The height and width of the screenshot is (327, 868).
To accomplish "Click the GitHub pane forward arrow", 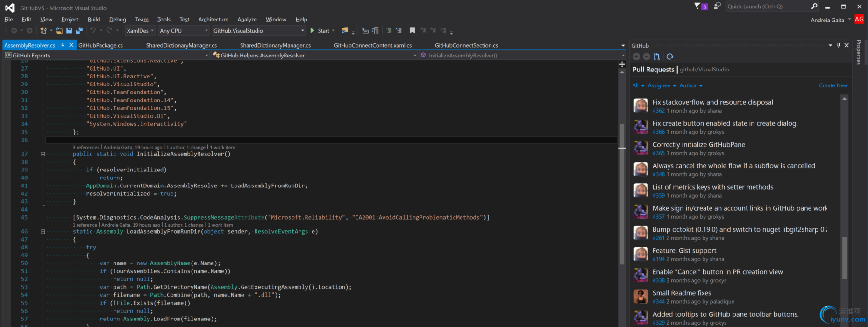I will point(647,57).
